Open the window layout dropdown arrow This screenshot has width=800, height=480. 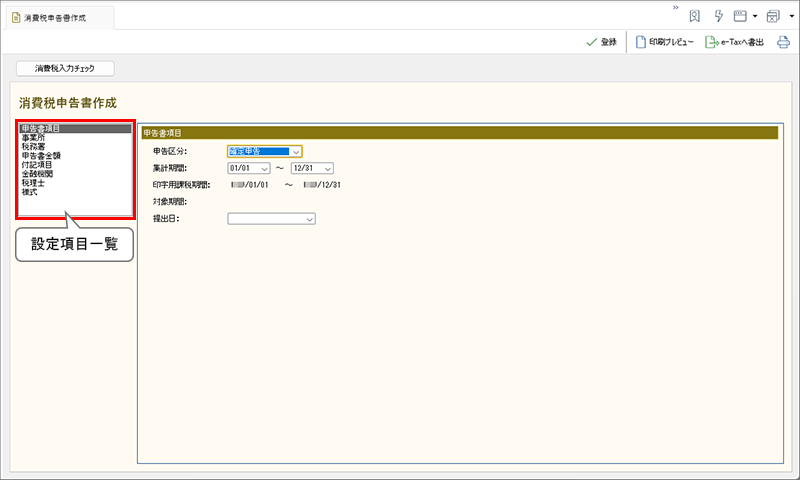pyautogui.click(x=754, y=17)
